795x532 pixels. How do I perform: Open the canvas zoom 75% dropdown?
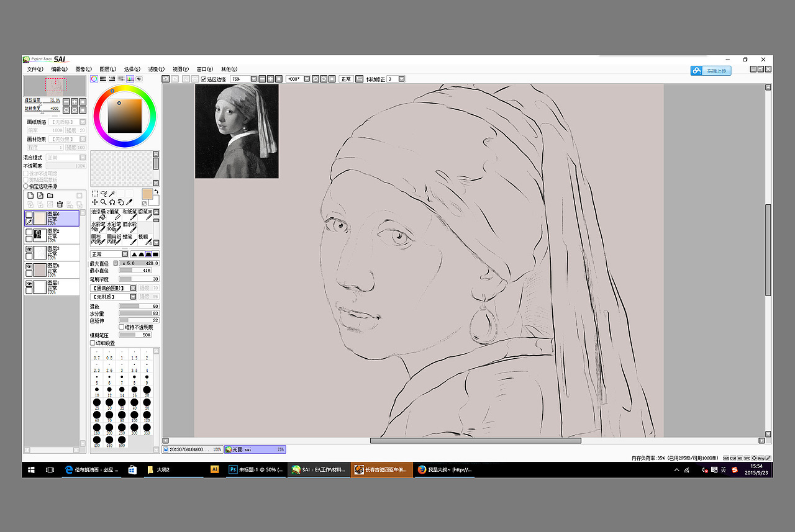click(253, 79)
